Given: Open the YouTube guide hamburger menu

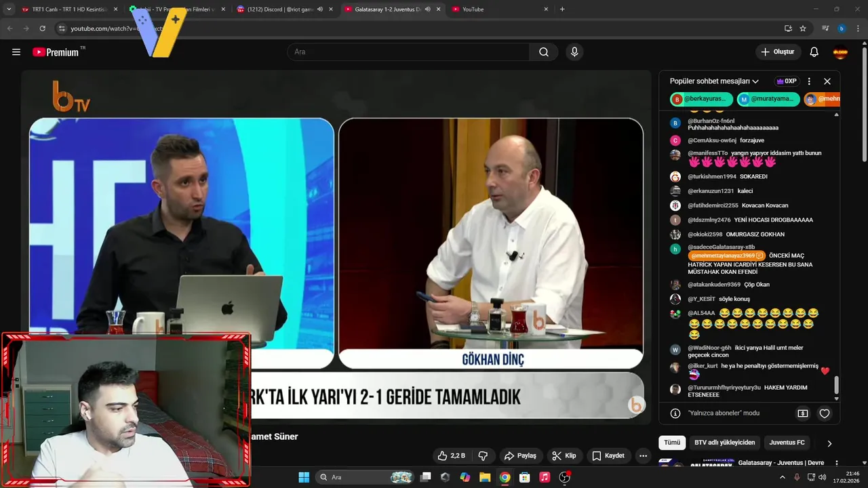Looking at the screenshot, I should (16, 52).
